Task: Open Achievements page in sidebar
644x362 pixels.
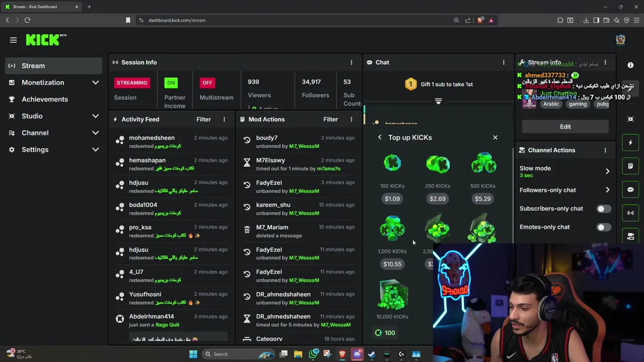Action: tap(54, 100)
